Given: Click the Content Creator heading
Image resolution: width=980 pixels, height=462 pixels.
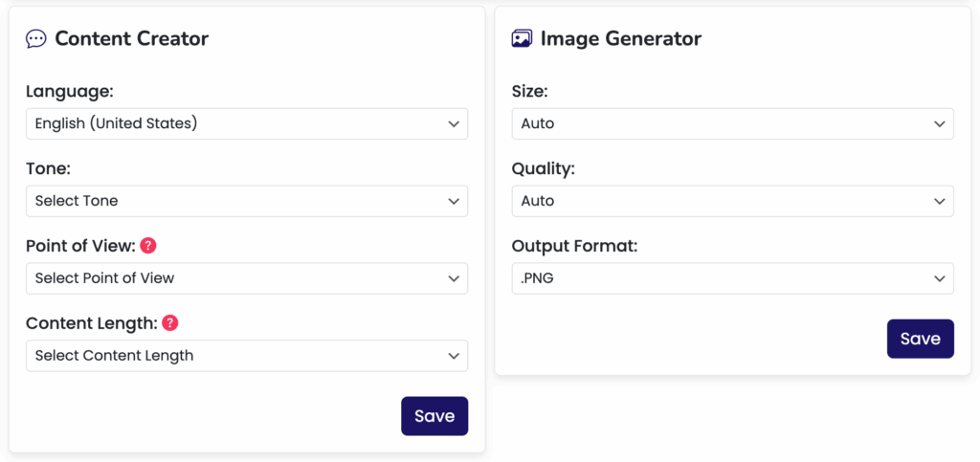Looking at the screenshot, I should (132, 38).
